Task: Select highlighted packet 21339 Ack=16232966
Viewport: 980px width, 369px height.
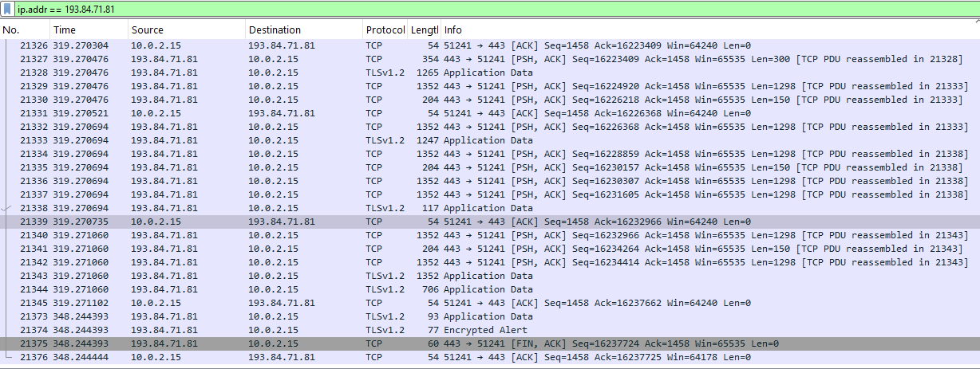Action: [x=490, y=222]
